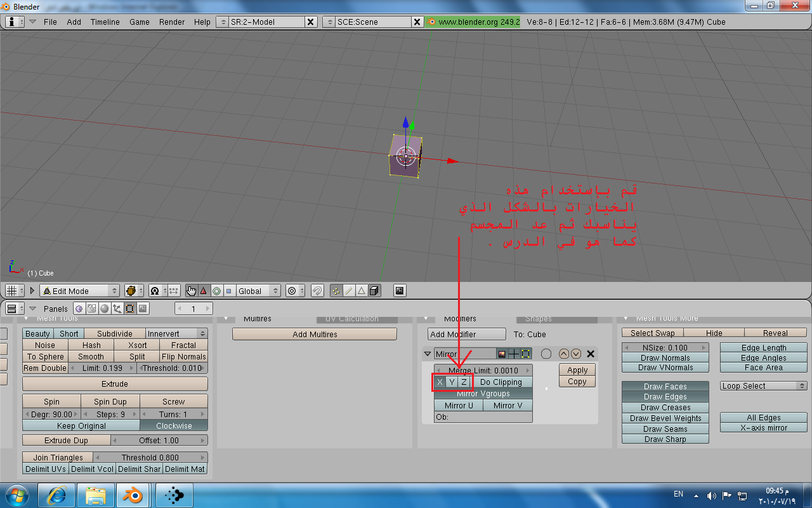Open the Edit Mode dropdown
Viewport: 812px width, 508px height.
click(x=79, y=291)
